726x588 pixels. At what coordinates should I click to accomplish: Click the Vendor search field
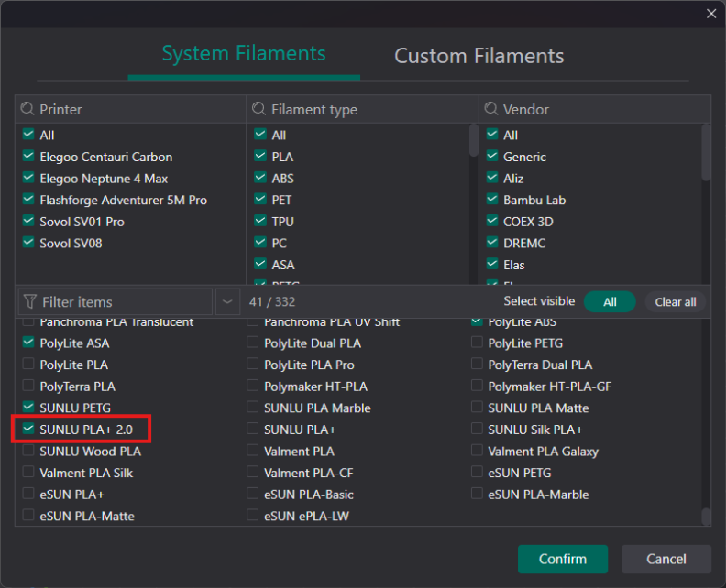[x=595, y=110]
